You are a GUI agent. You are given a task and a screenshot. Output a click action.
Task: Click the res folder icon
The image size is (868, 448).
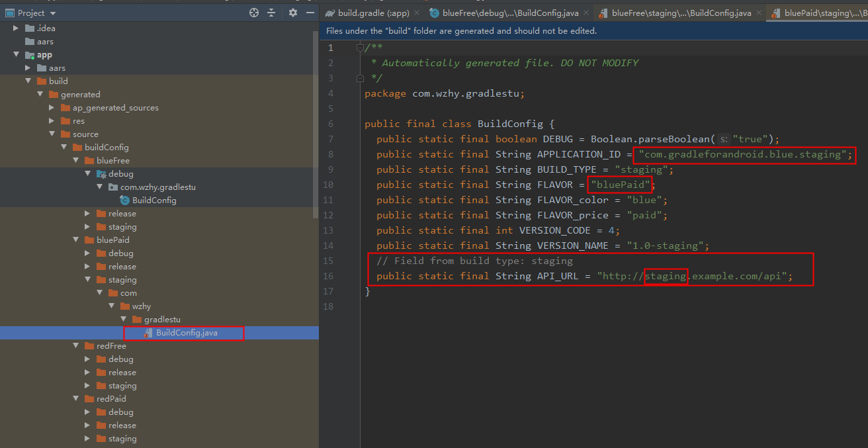pos(65,120)
